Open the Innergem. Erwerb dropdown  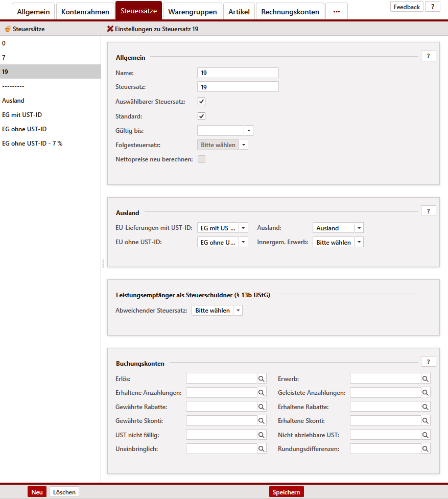[x=359, y=242]
